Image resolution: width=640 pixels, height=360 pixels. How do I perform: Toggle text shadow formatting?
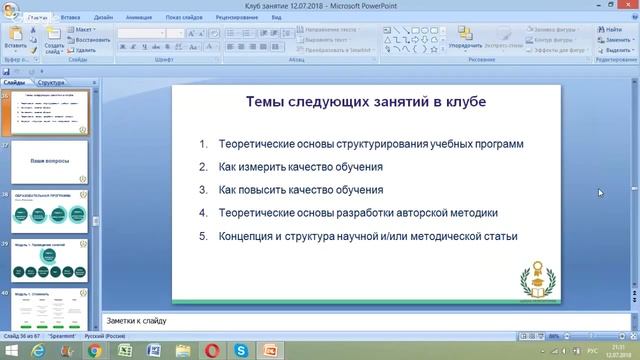click(167, 47)
